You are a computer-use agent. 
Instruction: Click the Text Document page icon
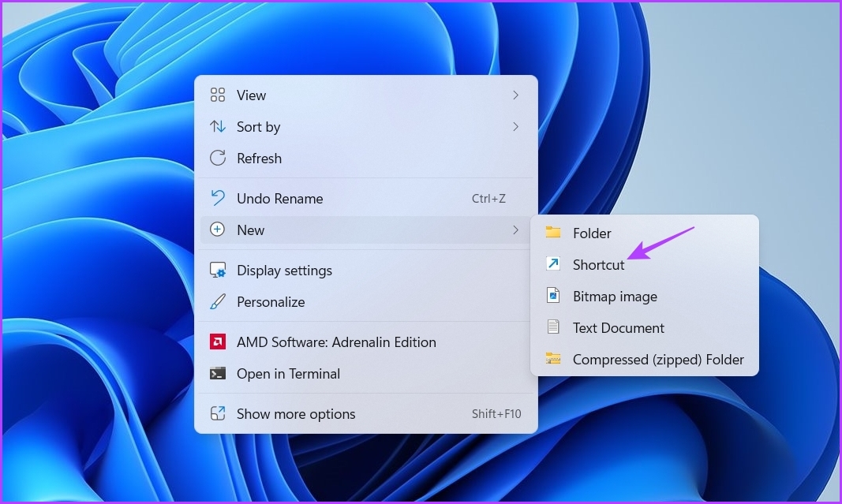553,327
